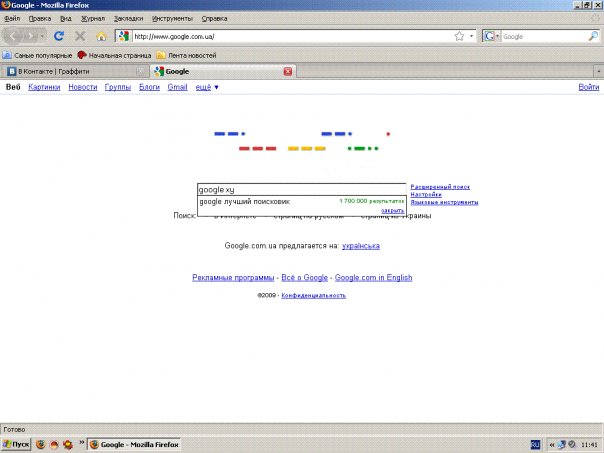Click in the Google search input field
Screen dimensions: 604x453
302,190
